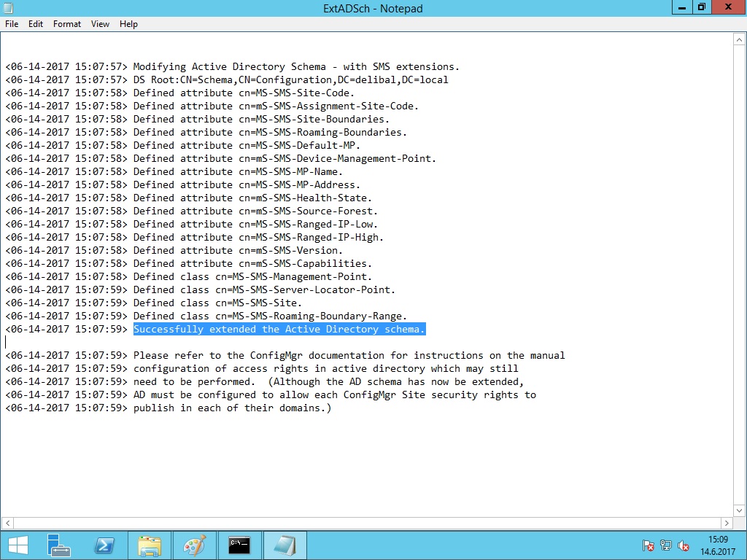Click the horizontal scrollbar right arrow
Viewport: 747px width, 560px height.
(x=727, y=523)
